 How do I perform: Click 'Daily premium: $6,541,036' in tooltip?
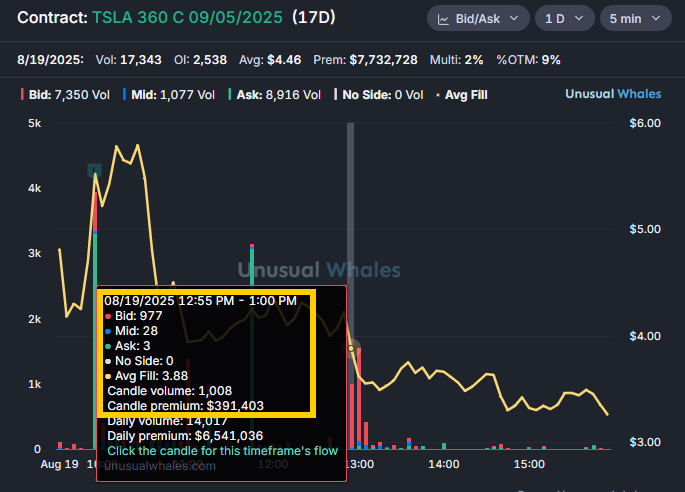coord(185,436)
